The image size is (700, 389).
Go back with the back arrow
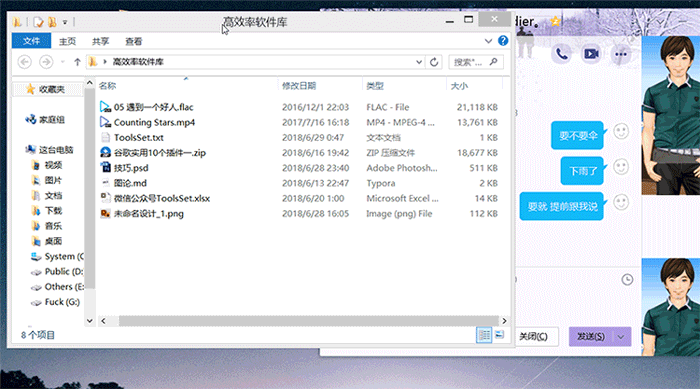pyautogui.click(x=25, y=62)
